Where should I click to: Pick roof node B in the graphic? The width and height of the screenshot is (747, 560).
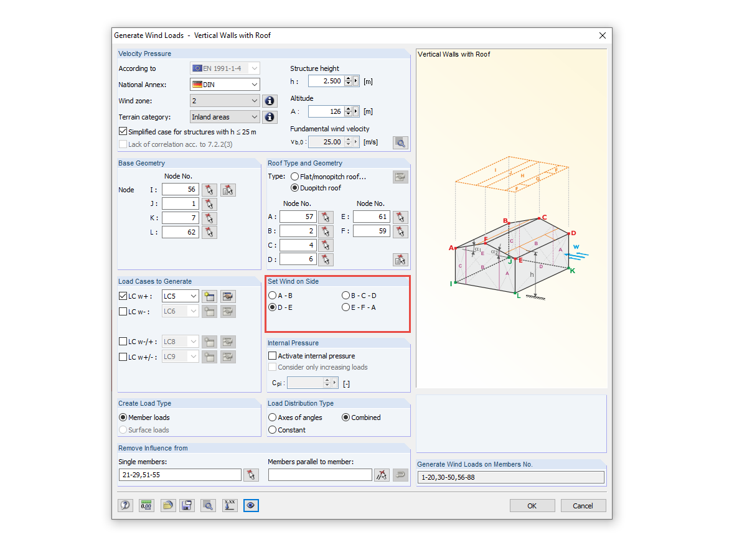[x=326, y=231]
